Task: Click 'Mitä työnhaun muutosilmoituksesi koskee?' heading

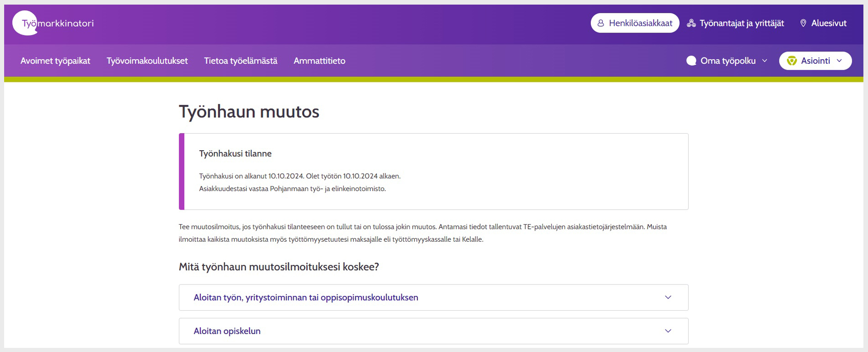Action: coord(279,267)
